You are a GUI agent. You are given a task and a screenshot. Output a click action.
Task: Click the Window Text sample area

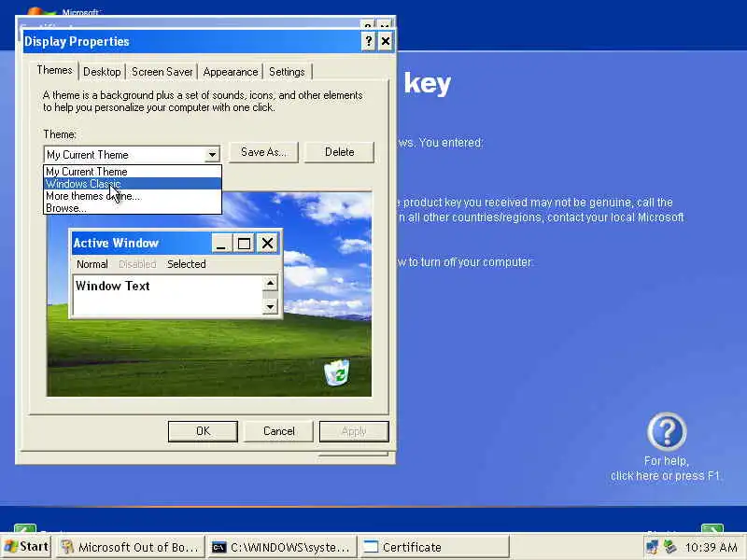(x=167, y=295)
